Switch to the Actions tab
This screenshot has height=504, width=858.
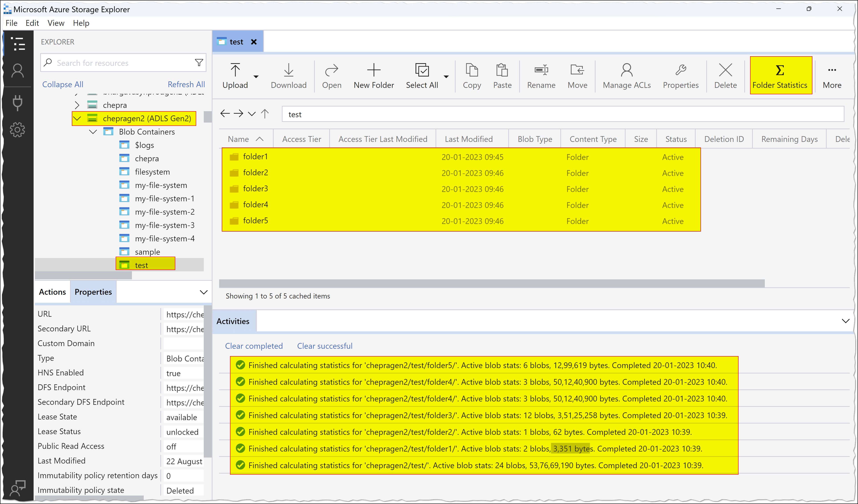tap(52, 292)
